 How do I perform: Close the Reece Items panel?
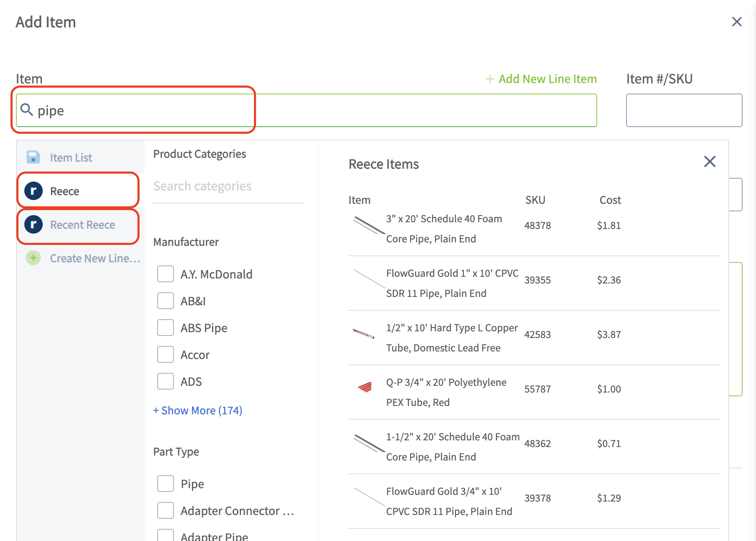(710, 161)
